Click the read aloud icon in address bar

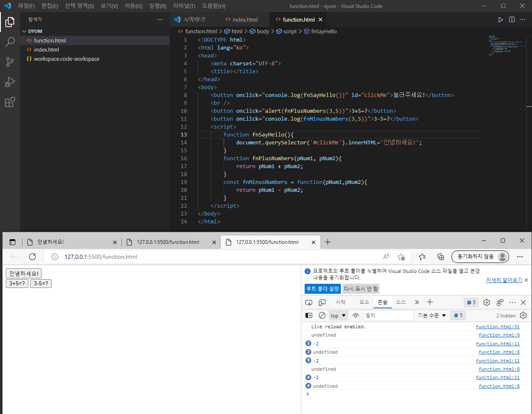387,256
